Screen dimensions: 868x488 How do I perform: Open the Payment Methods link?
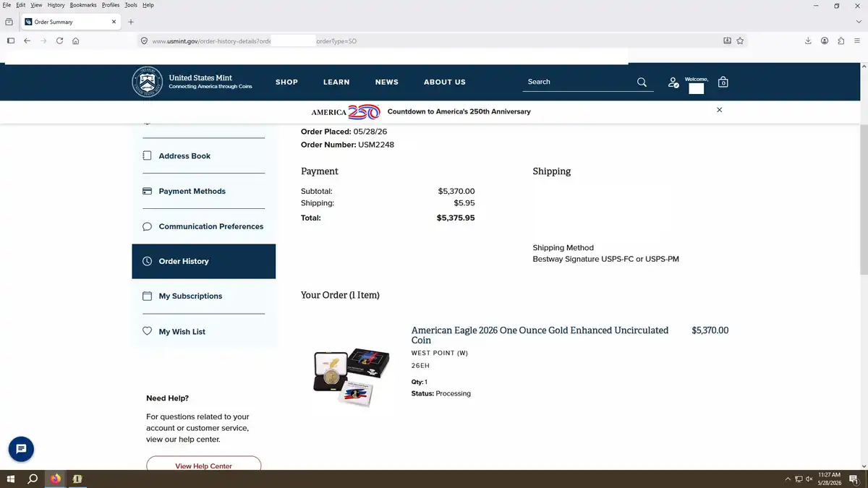pyautogui.click(x=192, y=192)
